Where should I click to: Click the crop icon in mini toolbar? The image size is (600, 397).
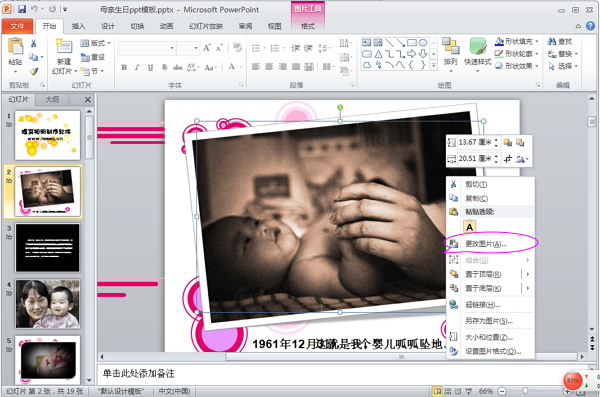(x=508, y=159)
